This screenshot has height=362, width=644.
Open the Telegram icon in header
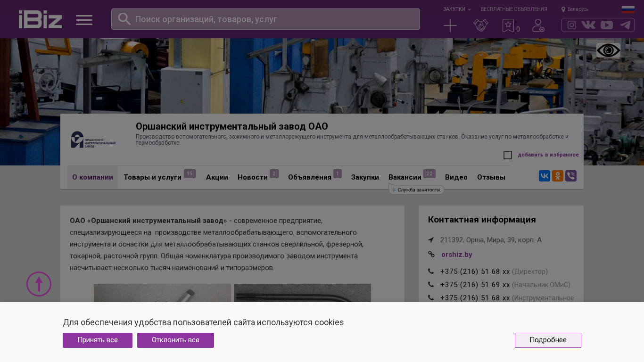pos(625,25)
